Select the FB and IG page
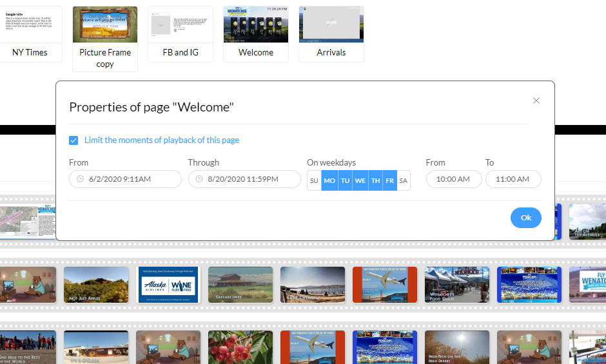The height and width of the screenshot is (364, 606). point(181,34)
